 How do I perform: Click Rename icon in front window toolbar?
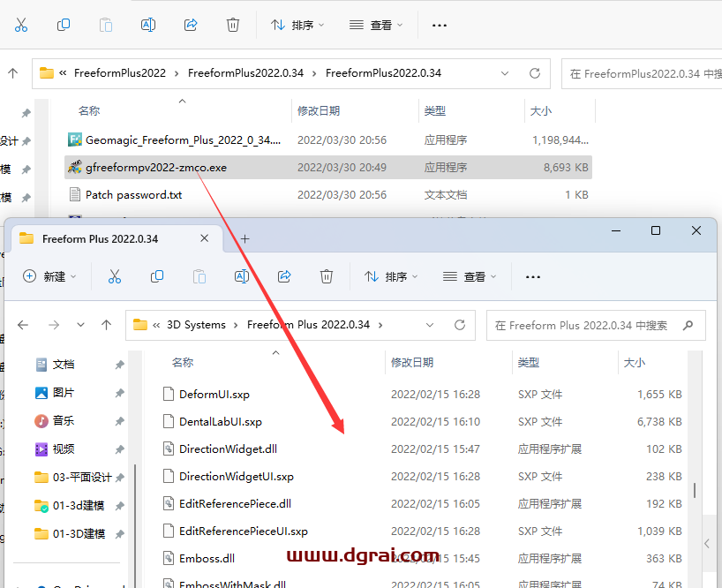[x=242, y=276]
